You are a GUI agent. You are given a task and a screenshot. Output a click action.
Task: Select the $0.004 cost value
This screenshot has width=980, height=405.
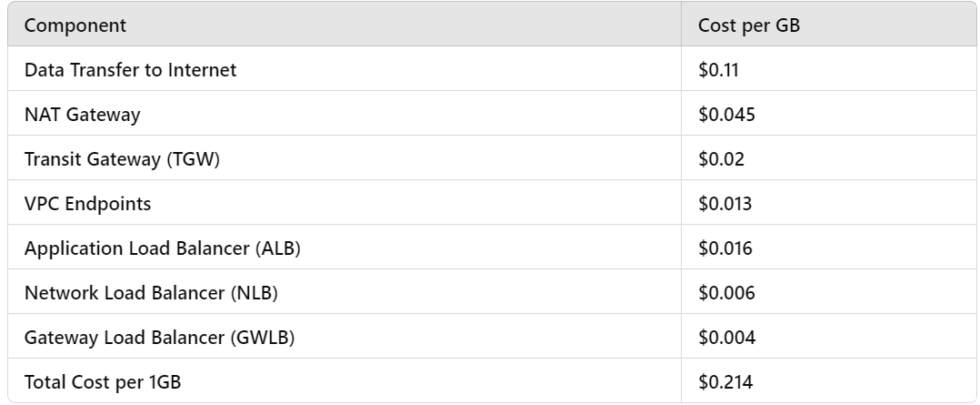pyautogui.click(x=726, y=338)
